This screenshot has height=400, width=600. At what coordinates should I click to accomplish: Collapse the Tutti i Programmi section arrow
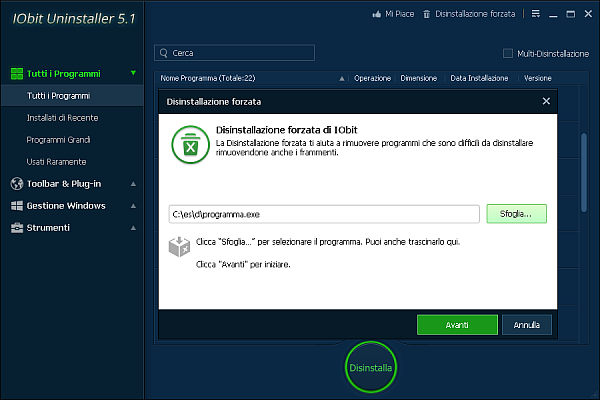pyautogui.click(x=133, y=73)
